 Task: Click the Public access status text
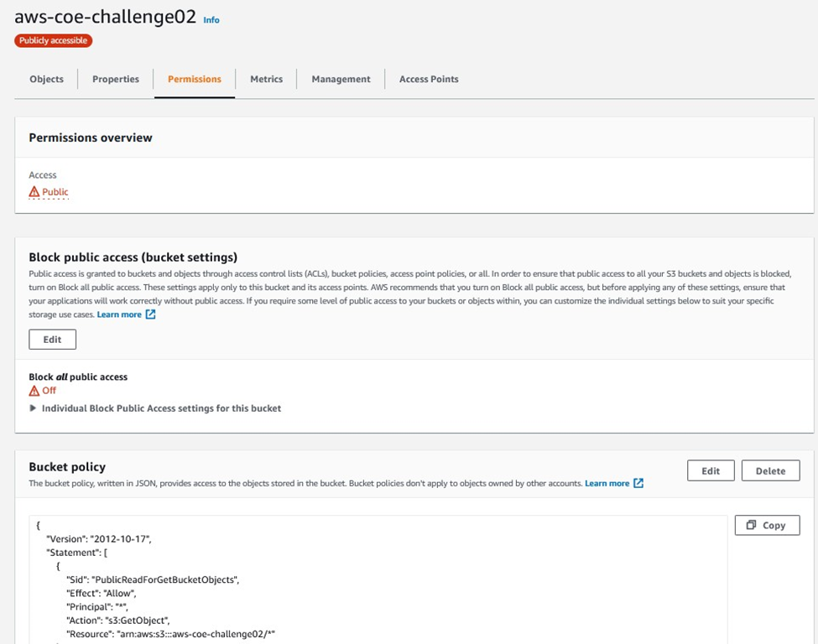(55, 192)
